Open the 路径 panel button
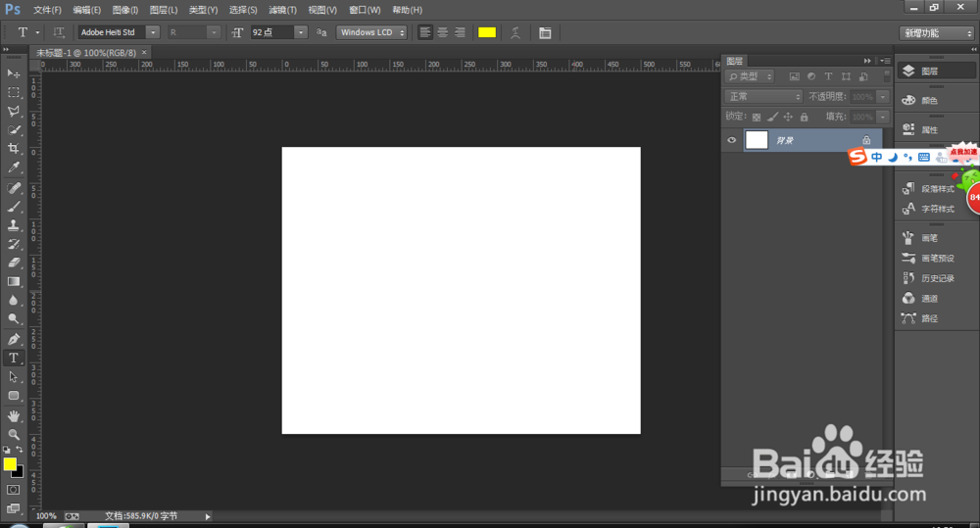The height and width of the screenshot is (528, 980). point(936,318)
